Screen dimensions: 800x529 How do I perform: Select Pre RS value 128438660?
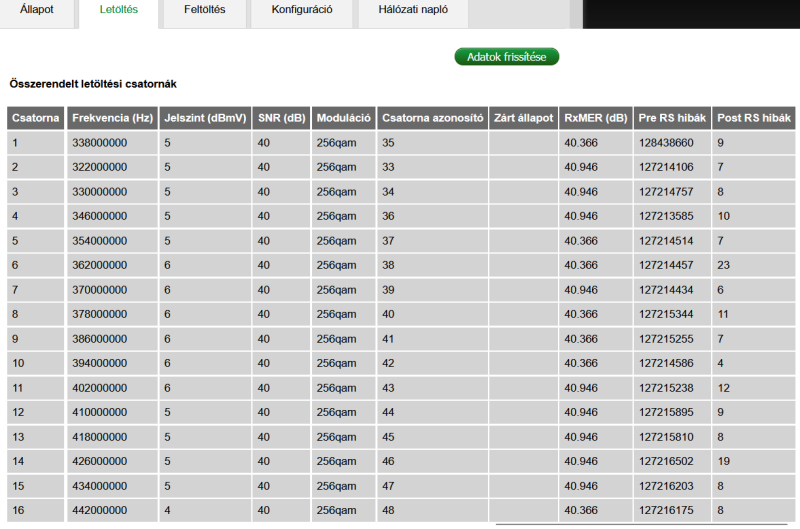(672, 143)
